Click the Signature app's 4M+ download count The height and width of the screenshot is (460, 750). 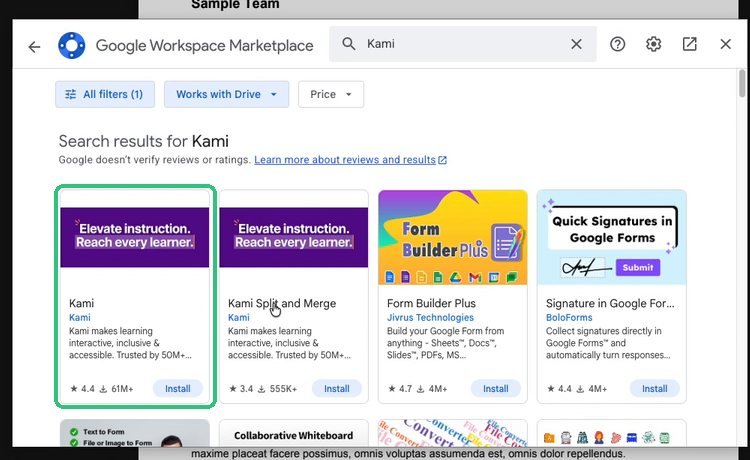(591, 389)
